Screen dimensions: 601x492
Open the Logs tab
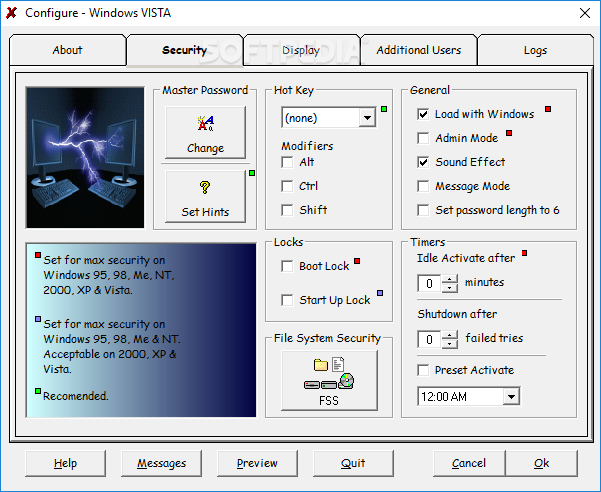pyautogui.click(x=535, y=50)
